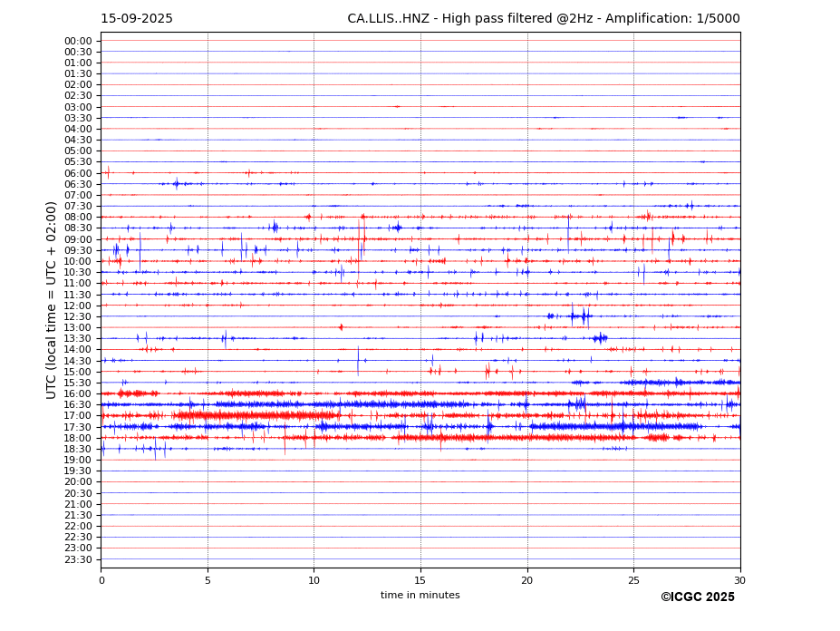Click the 08:00 time label
The height and width of the screenshot is (631, 840).
(78, 217)
